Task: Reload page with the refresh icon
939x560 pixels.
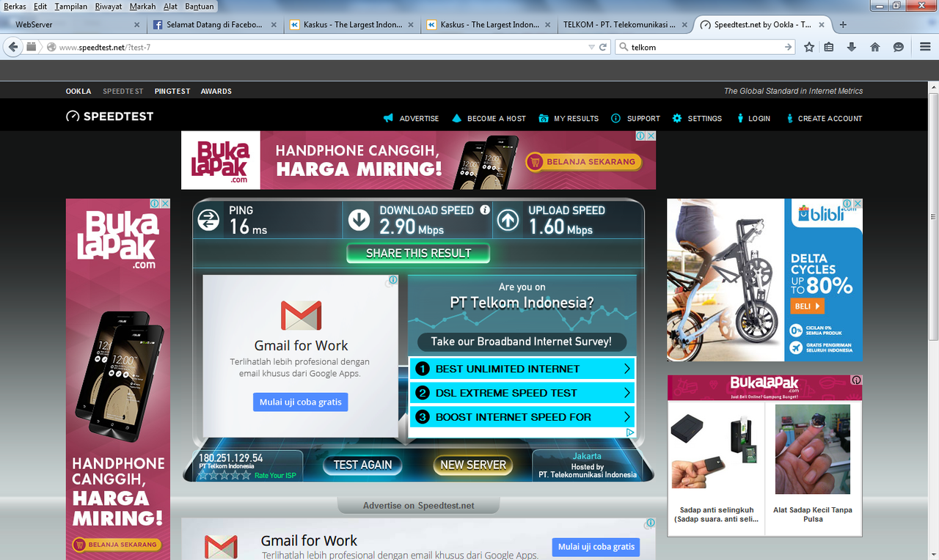Action: coord(603,47)
